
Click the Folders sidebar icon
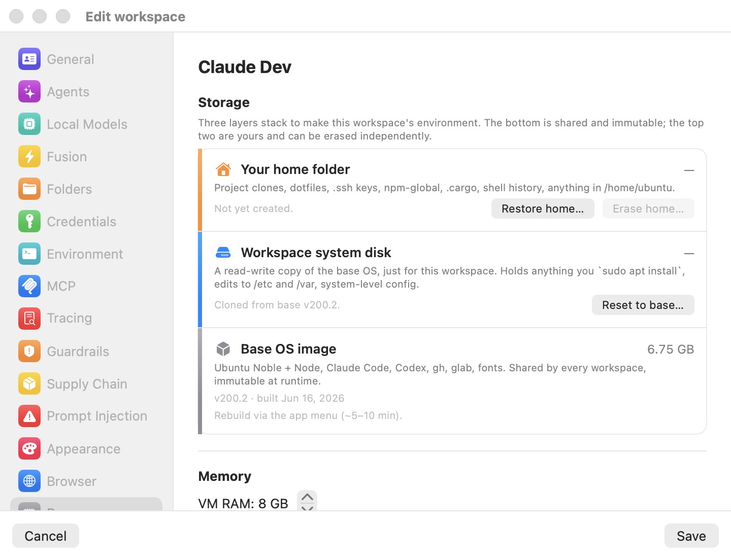pyautogui.click(x=29, y=189)
